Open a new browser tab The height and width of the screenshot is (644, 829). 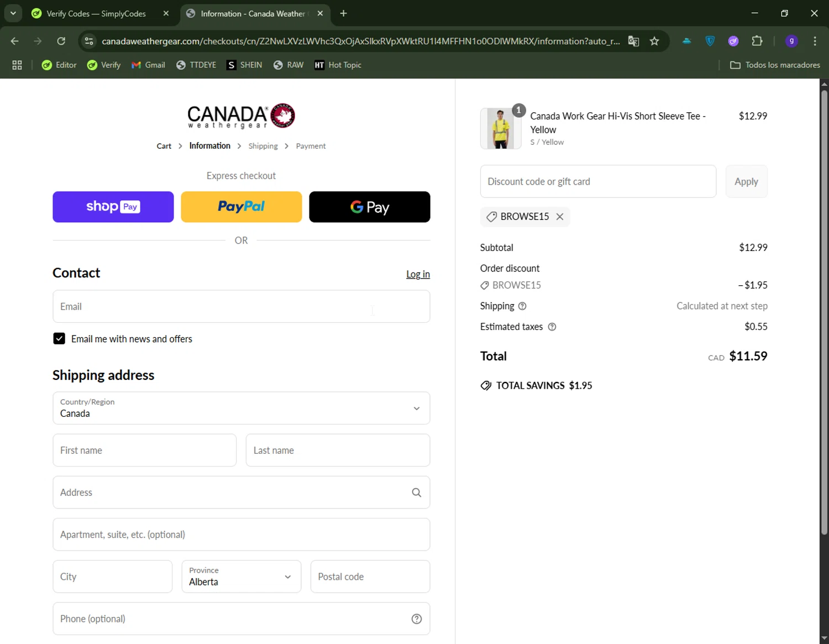[x=343, y=13]
